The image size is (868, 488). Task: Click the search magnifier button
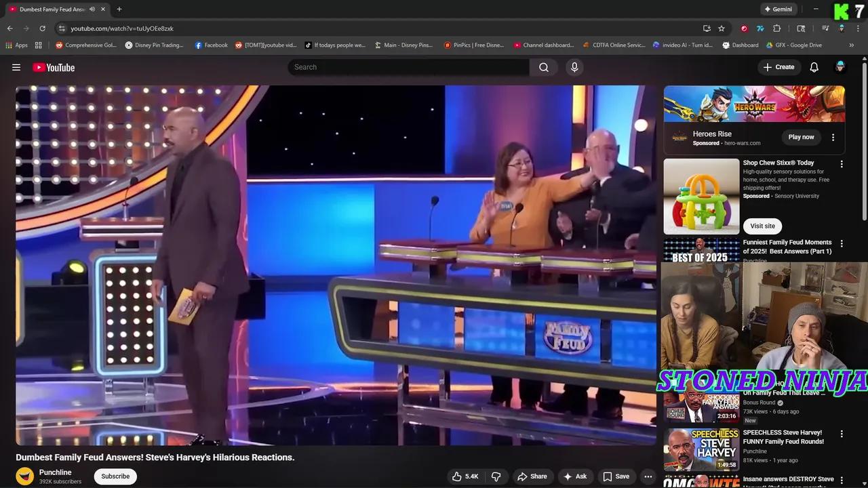coord(544,67)
